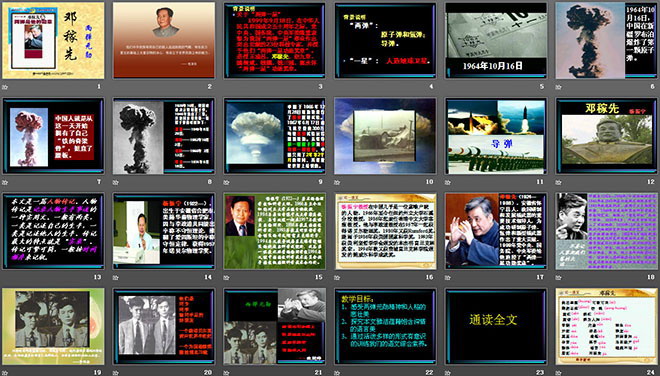This screenshot has width=660, height=376.
Task: Select slide 21 with the photo collage
Action: [274, 326]
